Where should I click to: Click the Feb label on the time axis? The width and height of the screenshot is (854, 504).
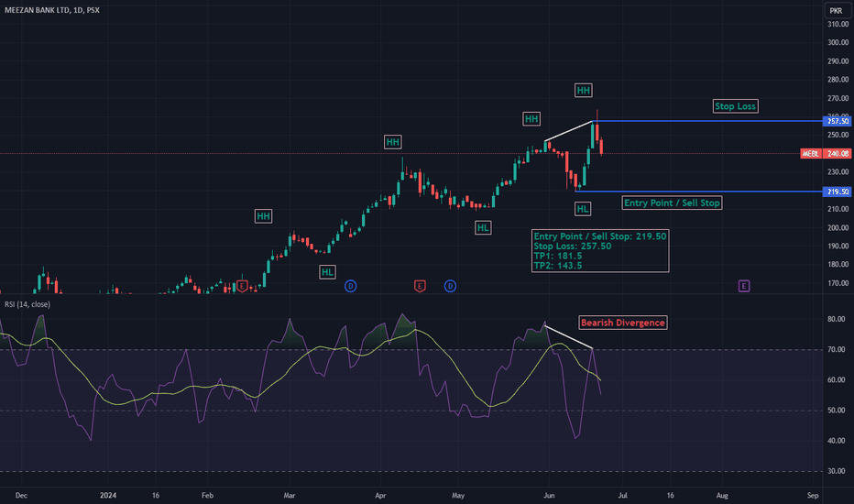coord(207,495)
